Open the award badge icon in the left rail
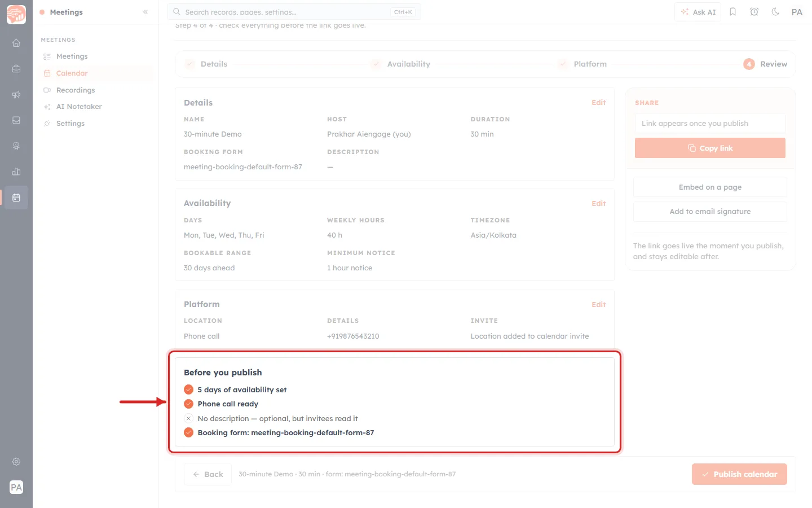This screenshot has width=812, height=508. coord(16,146)
